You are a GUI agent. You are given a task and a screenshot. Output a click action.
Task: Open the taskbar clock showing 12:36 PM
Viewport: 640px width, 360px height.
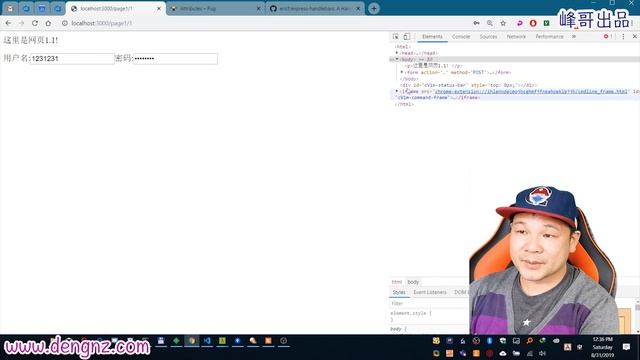tap(602, 347)
